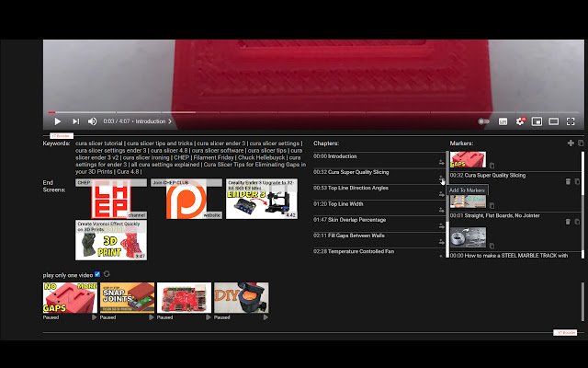Open the 00:00 STEEL MARBLE TRACK marker title

[509, 256]
